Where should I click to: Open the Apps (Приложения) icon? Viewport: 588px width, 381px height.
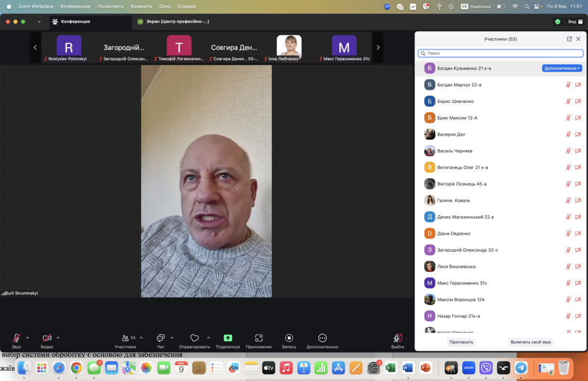[x=259, y=338]
